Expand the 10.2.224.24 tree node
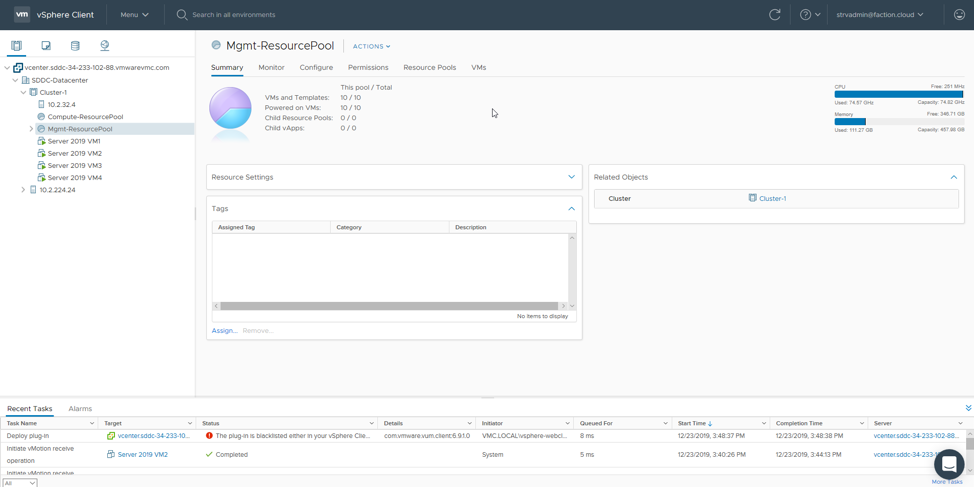 [23, 190]
